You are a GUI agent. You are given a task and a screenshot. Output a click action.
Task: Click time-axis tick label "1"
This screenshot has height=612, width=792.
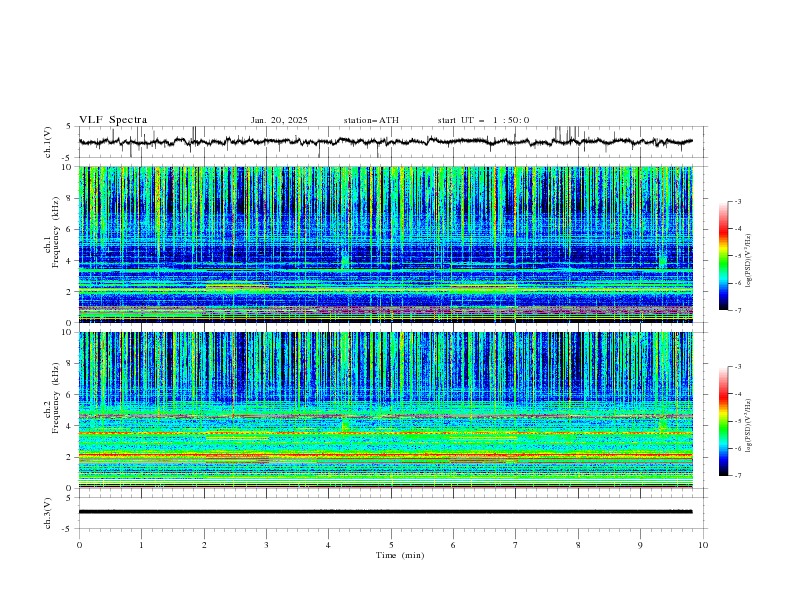pos(141,545)
